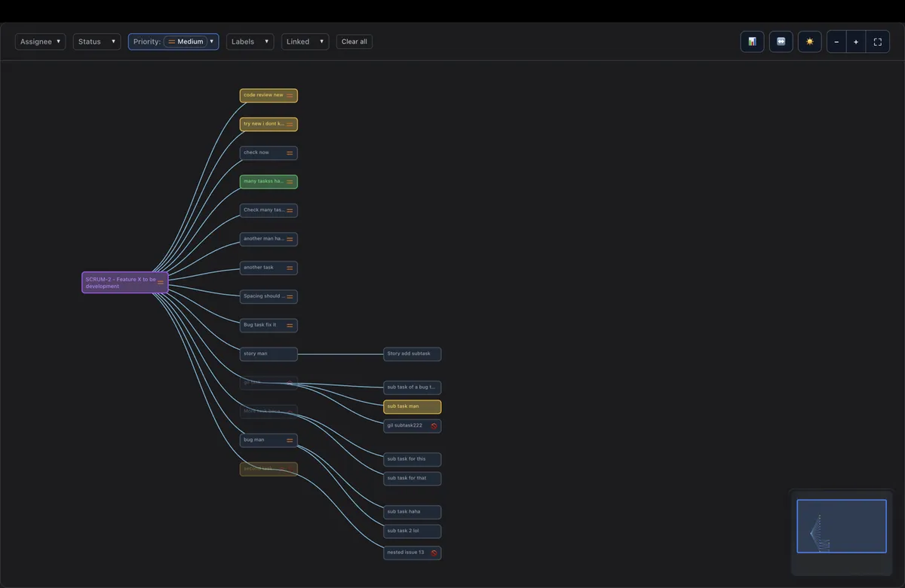This screenshot has width=905, height=588.
Task: Open the Assignee filter dropdown
Action: coord(40,41)
